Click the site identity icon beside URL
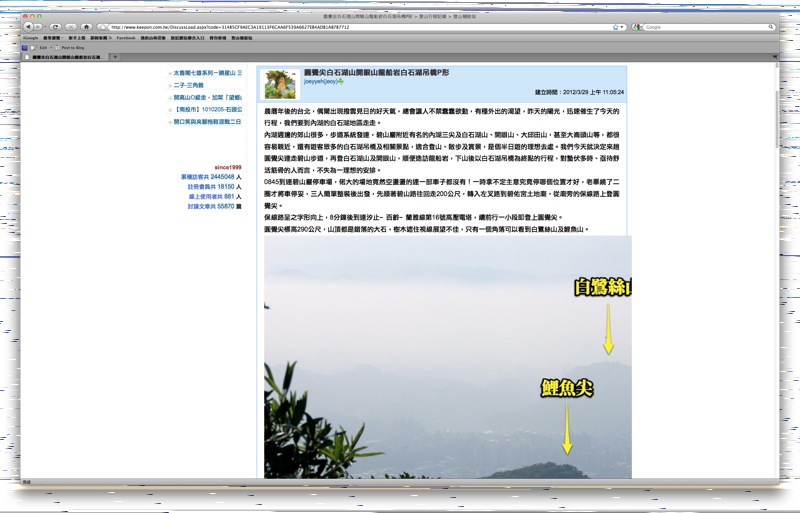This screenshot has height=513, width=800. tap(102, 27)
